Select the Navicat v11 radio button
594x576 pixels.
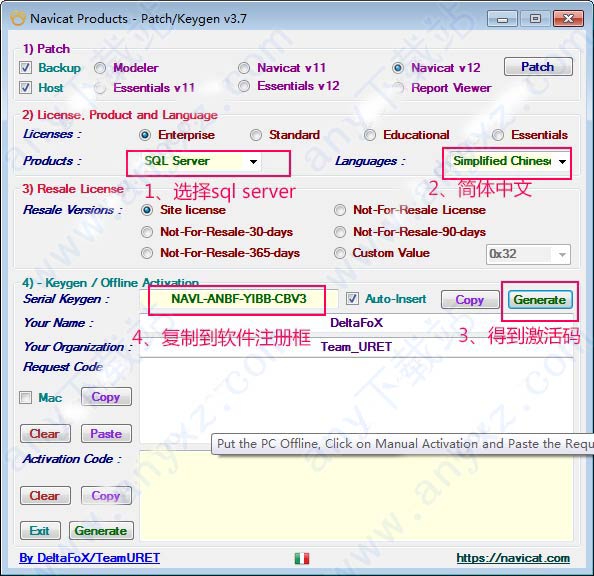tap(244, 68)
